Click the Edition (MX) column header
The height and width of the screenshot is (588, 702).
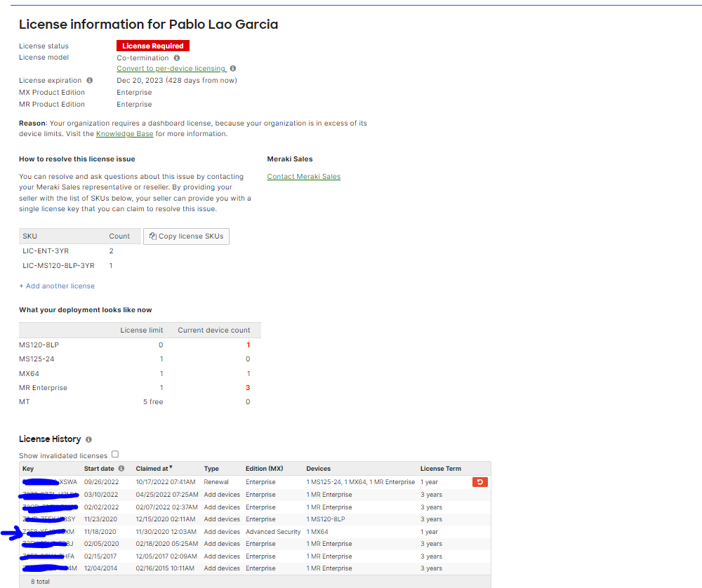click(264, 469)
